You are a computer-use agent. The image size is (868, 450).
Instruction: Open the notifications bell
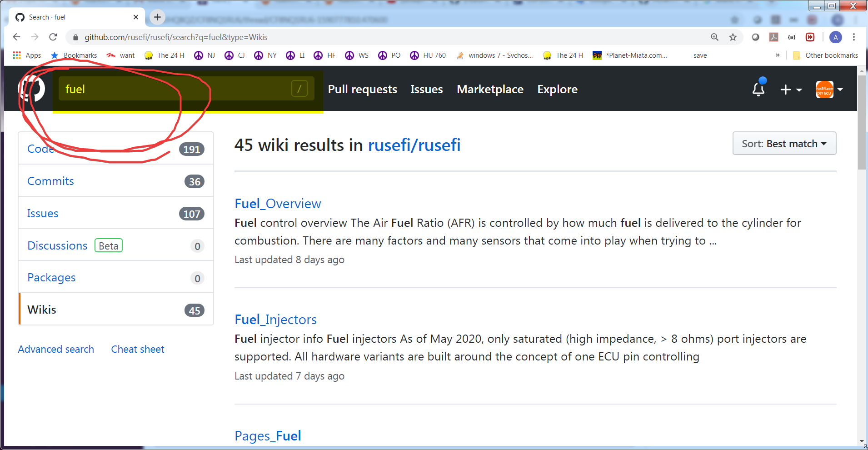click(758, 90)
